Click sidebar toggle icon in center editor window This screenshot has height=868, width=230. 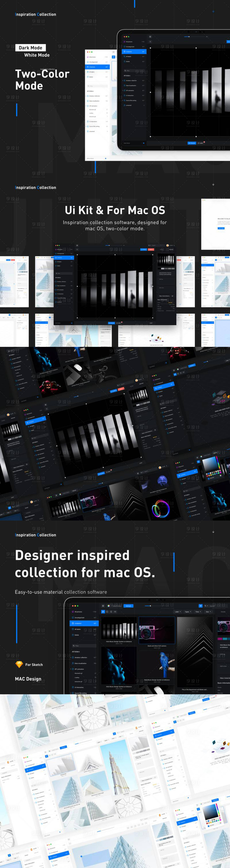(77, 246)
